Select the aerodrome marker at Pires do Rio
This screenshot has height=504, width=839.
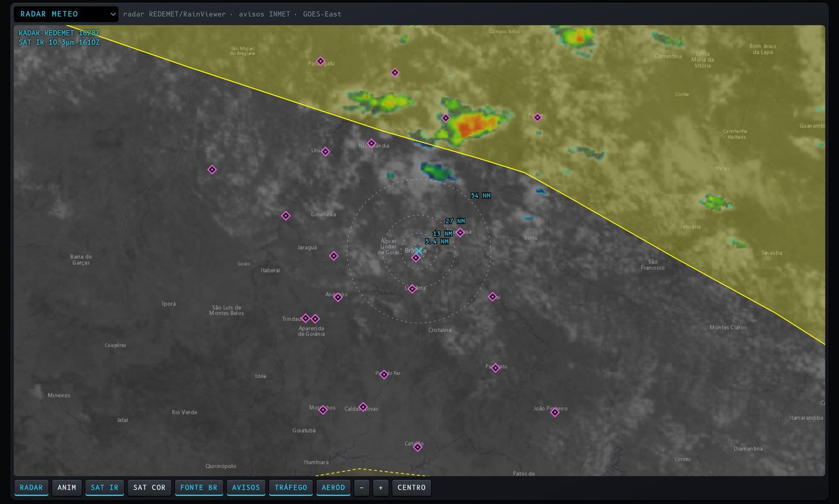[384, 374]
